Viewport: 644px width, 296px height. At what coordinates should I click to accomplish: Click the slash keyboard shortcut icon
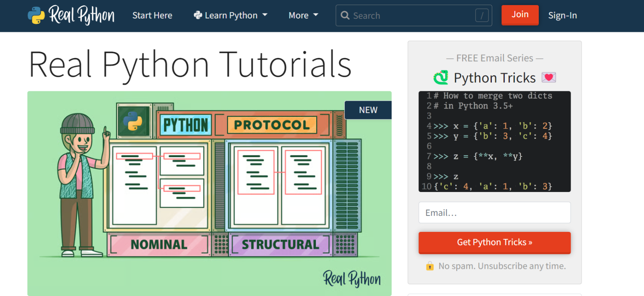pyautogui.click(x=482, y=16)
